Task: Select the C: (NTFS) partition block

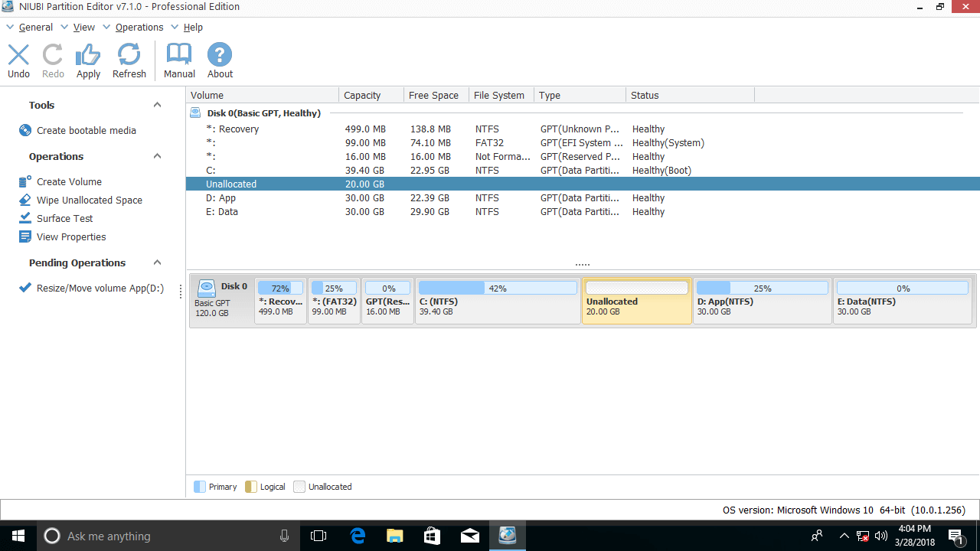Action: click(498, 301)
